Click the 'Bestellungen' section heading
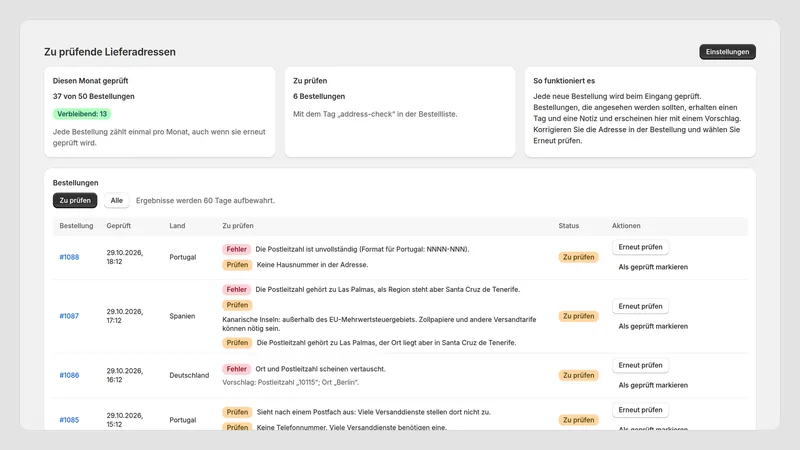The width and height of the screenshot is (800, 450). pos(76,183)
